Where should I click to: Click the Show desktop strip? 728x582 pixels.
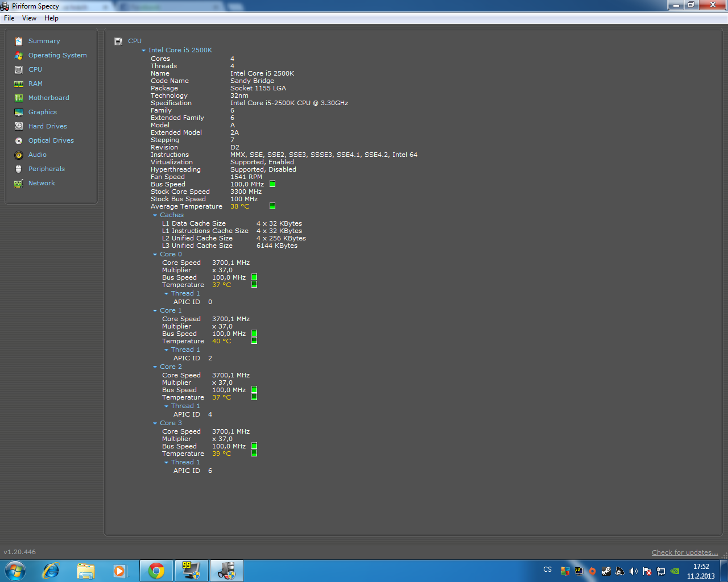723,571
